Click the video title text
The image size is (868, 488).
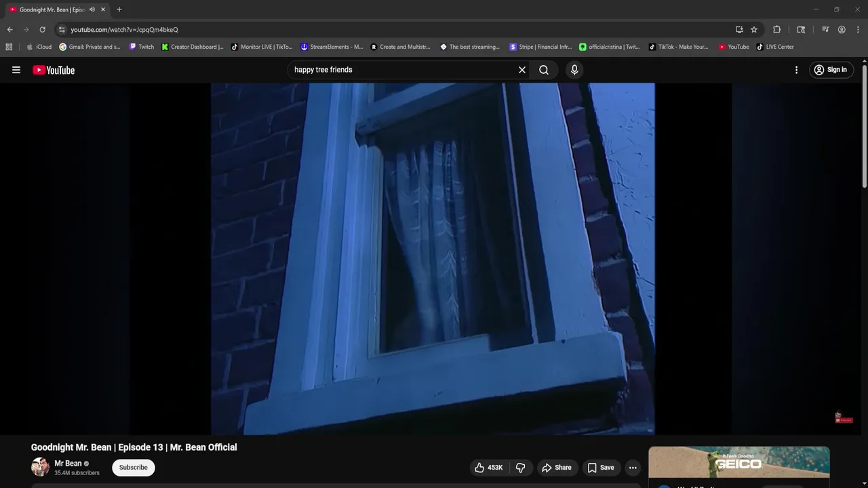pos(134,447)
